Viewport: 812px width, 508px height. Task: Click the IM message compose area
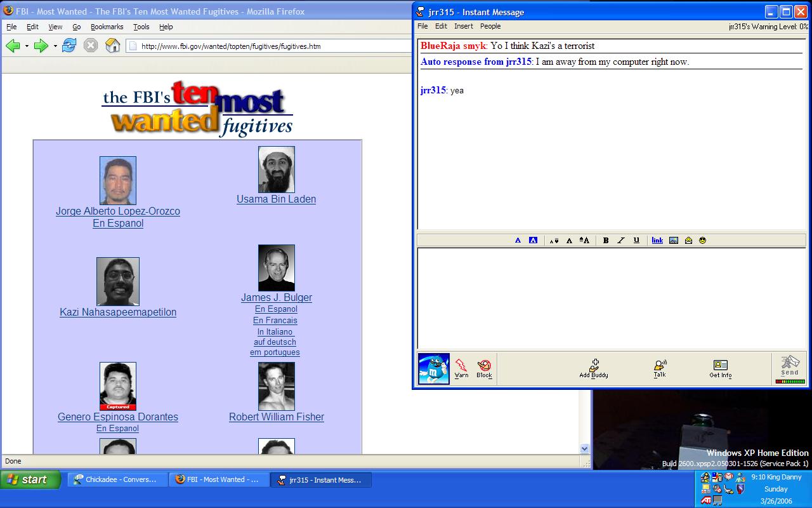coord(612,298)
